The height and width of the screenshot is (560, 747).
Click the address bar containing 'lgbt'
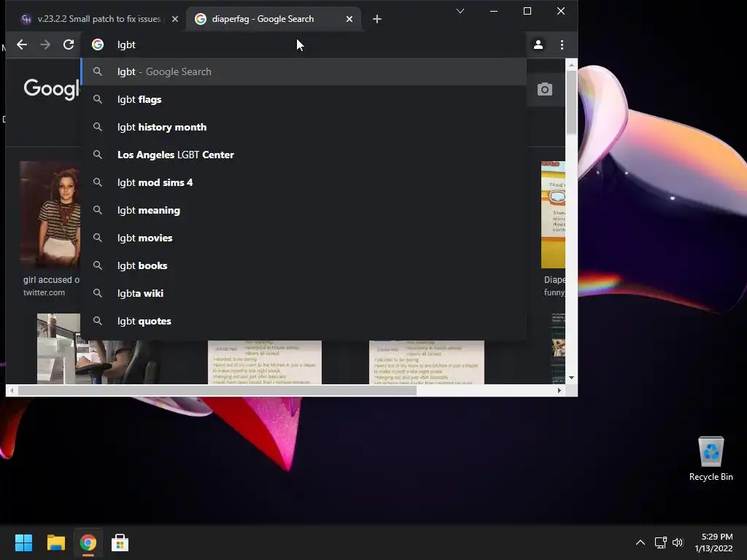(x=305, y=44)
